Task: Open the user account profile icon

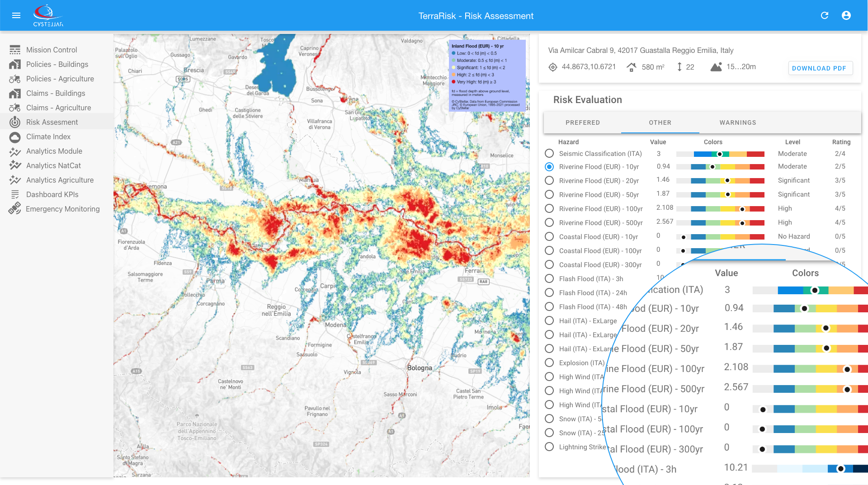Action: [846, 15]
